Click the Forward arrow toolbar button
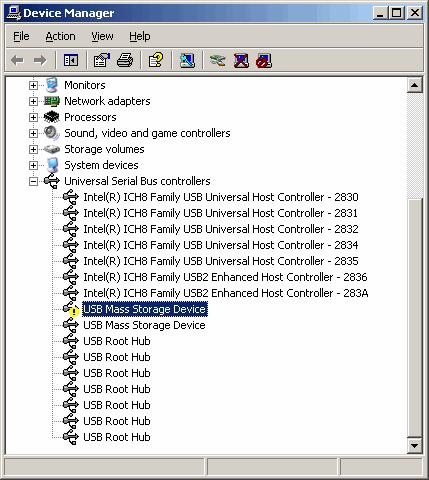The image size is (429, 480). (40, 60)
